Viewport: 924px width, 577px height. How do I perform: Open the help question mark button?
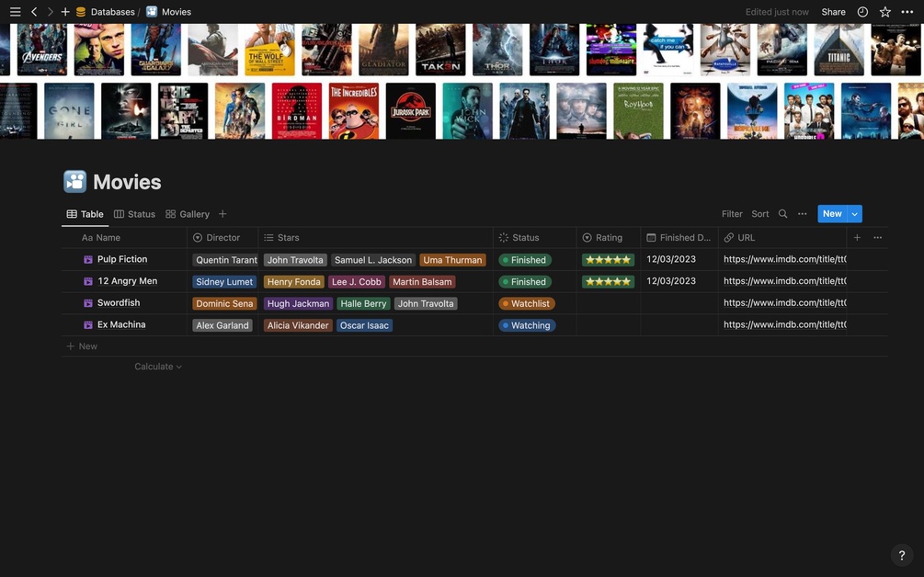tap(902, 555)
